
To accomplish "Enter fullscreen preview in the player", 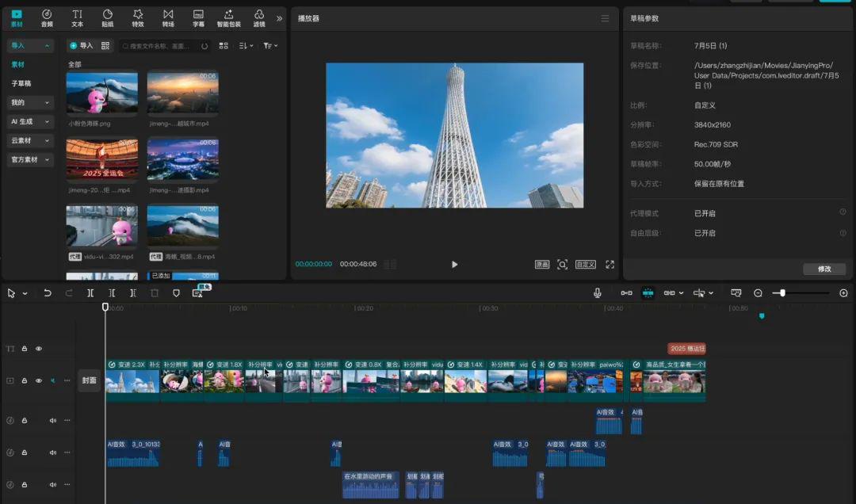I will coord(609,264).
